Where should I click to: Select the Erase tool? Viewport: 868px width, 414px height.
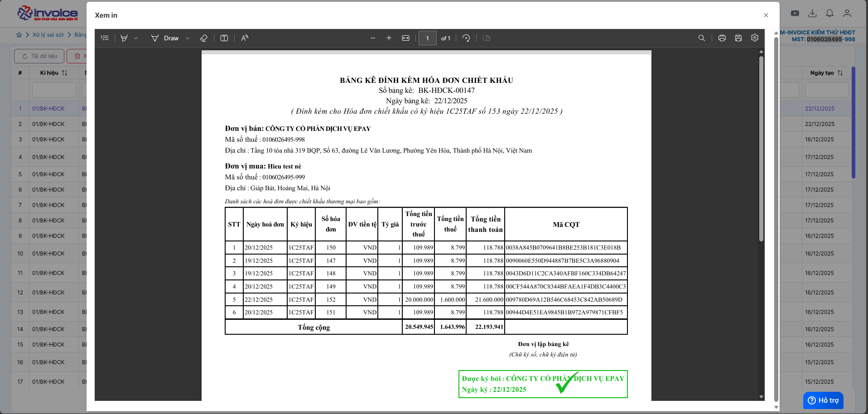tap(204, 38)
